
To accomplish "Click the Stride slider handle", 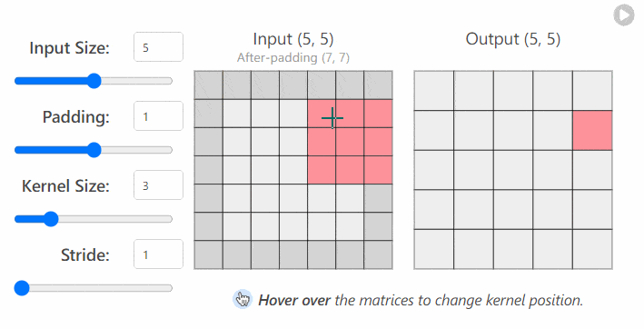I will 22,288.
